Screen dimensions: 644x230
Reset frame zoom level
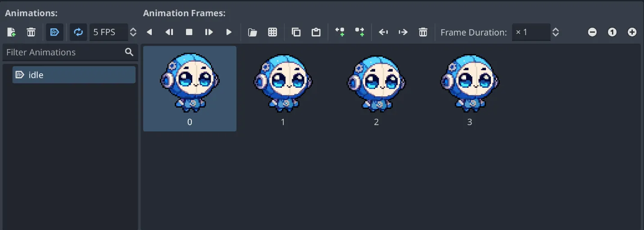612,32
